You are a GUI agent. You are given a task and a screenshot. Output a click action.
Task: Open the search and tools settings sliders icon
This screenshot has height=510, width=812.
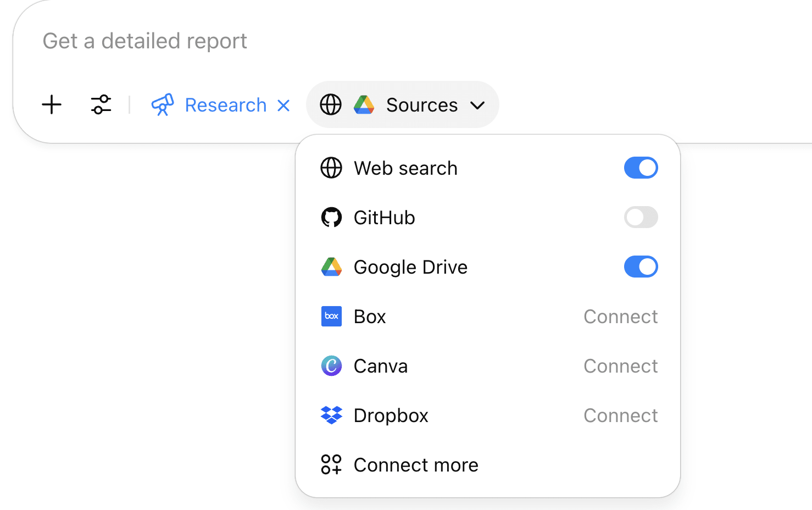tap(101, 104)
